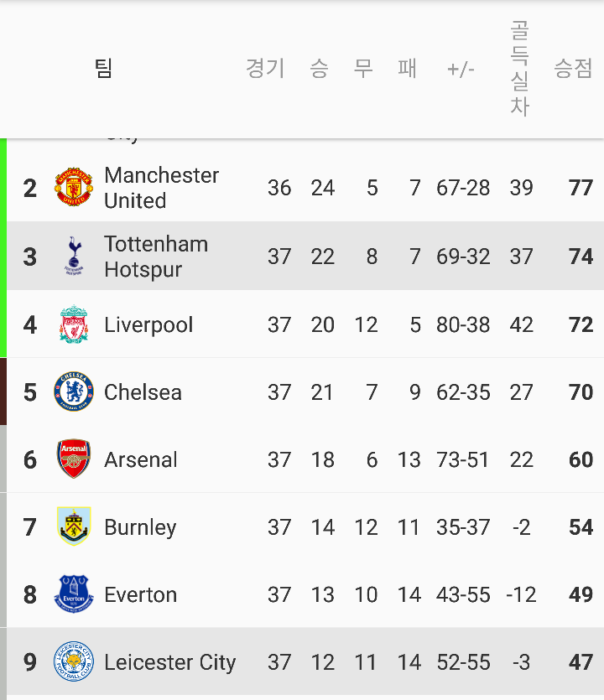Click the Burnley club badge
Screen dimensions: 604x700
pyautogui.click(x=74, y=526)
